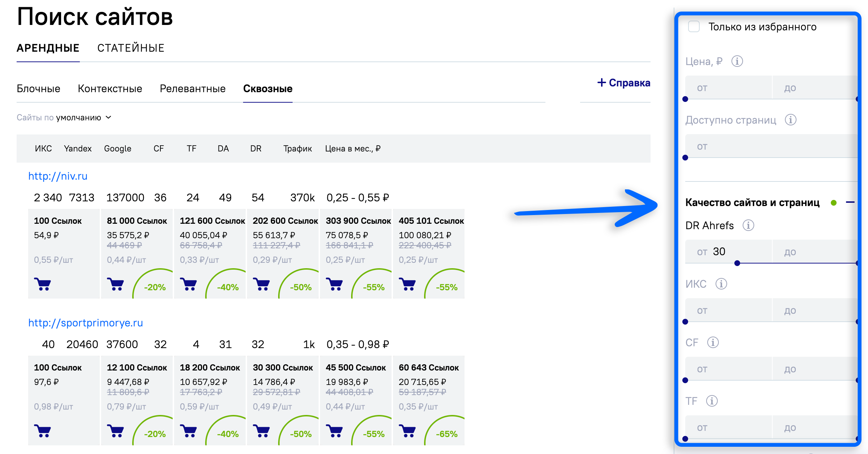Click the Цена 'от' input field

[x=728, y=87]
